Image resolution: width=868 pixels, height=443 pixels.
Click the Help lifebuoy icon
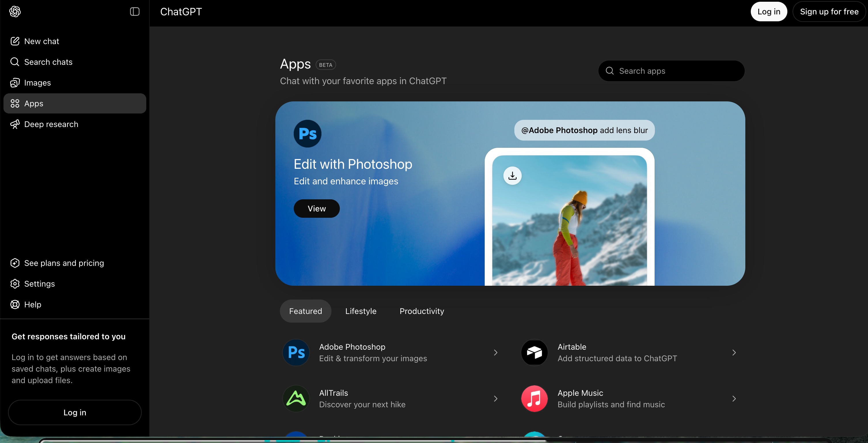15,304
